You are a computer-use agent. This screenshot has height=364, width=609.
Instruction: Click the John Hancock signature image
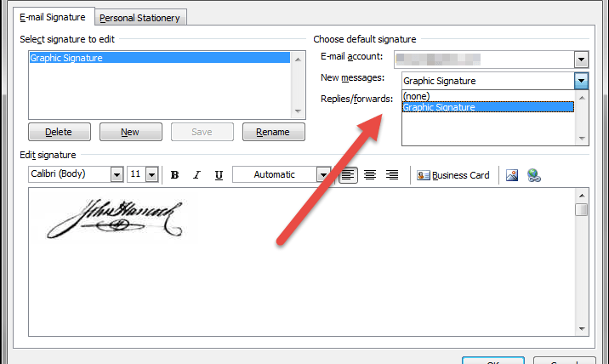(x=116, y=219)
